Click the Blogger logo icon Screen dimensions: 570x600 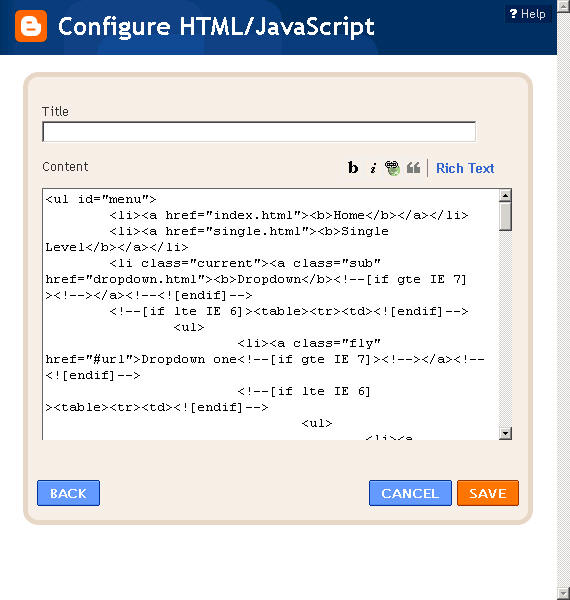tap(31, 26)
